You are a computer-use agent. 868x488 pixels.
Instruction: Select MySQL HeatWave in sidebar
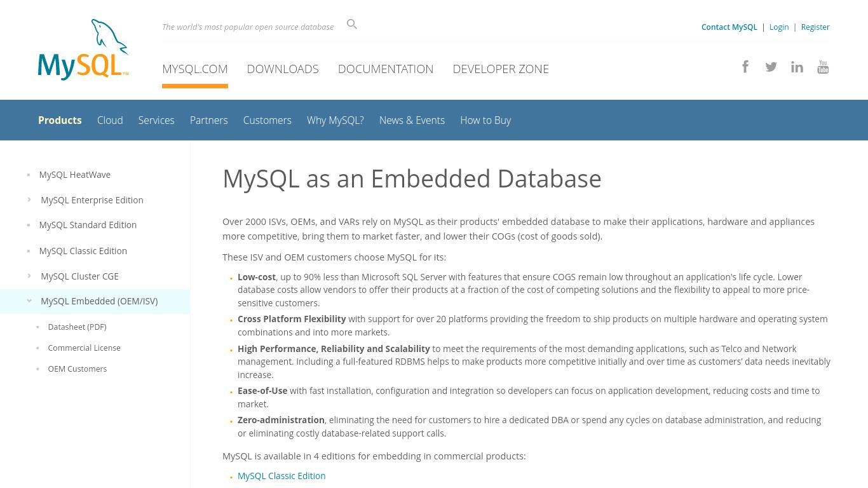(x=74, y=174)
